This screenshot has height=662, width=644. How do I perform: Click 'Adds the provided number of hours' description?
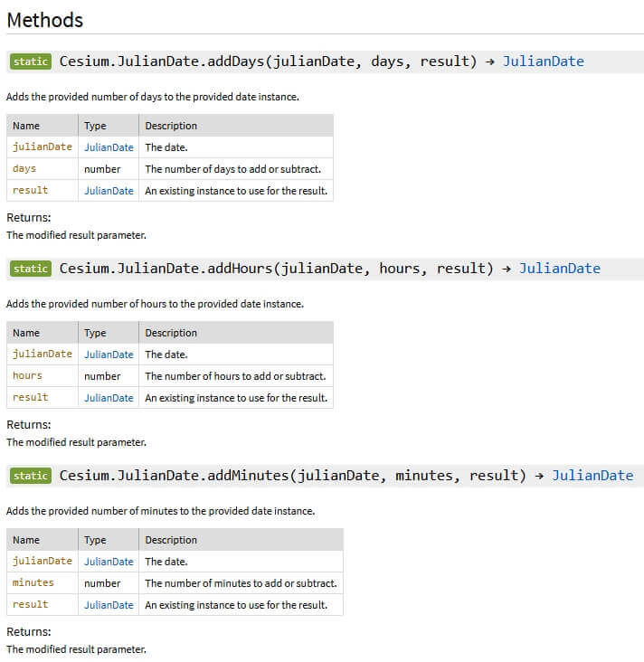pos(155,304)
